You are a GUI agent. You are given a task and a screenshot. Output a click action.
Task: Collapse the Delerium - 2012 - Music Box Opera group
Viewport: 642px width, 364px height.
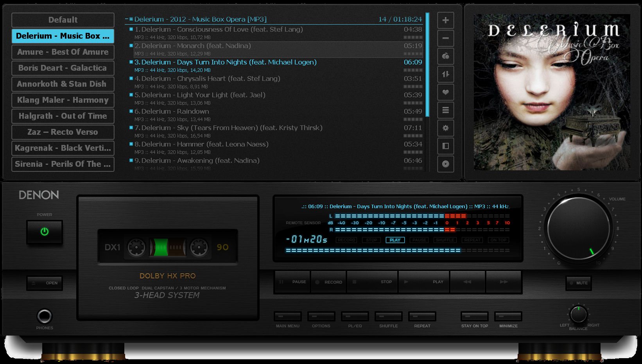tap(127, 19)
